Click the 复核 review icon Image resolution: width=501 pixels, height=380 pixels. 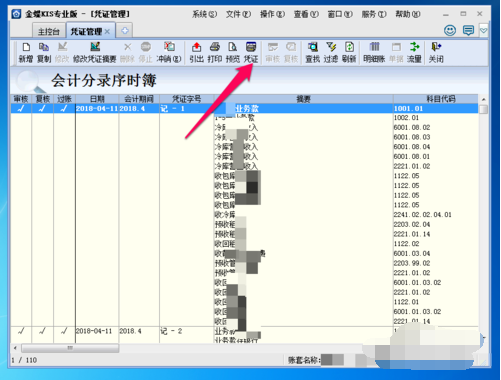(291, 53)
